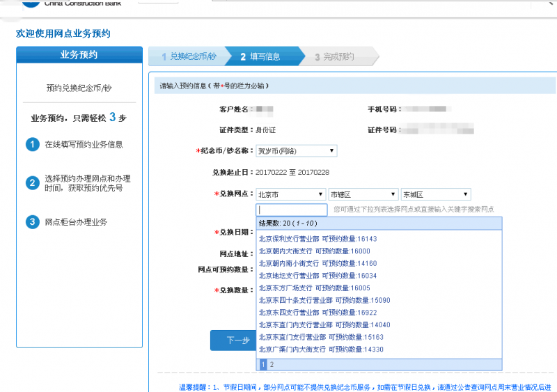Expand the 北京市 city dropdown
The image size is (557, 392).
pos(290,194)
